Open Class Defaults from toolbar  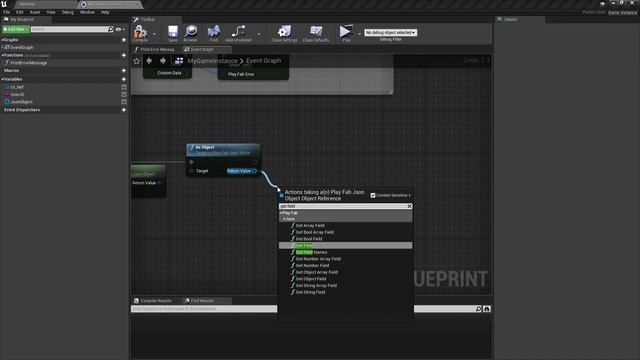point(316,33)
